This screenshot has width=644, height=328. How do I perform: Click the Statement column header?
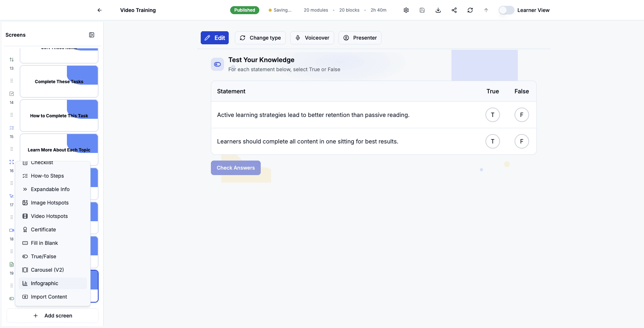[231, 91]
